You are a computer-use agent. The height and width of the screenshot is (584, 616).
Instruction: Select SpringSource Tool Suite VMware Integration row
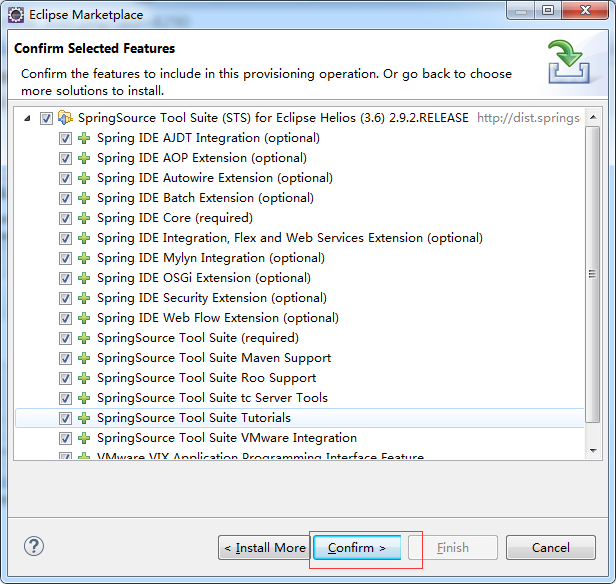tap(226, 438)
